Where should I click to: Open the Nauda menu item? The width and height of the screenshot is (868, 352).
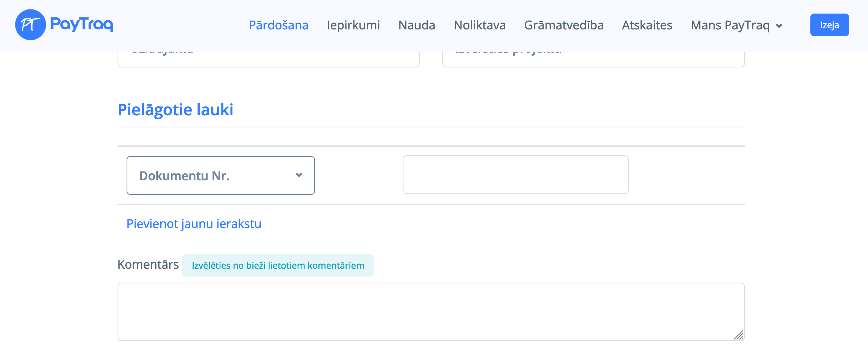(417, 25)
